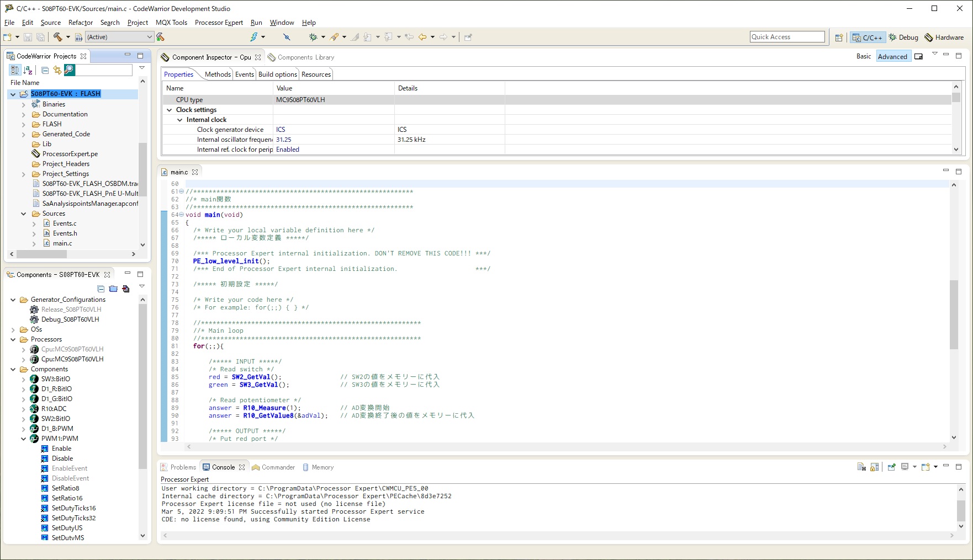Screen dimensions: 973x560
Task: Click the binary 010 build target icon
Action: (79, 37)
